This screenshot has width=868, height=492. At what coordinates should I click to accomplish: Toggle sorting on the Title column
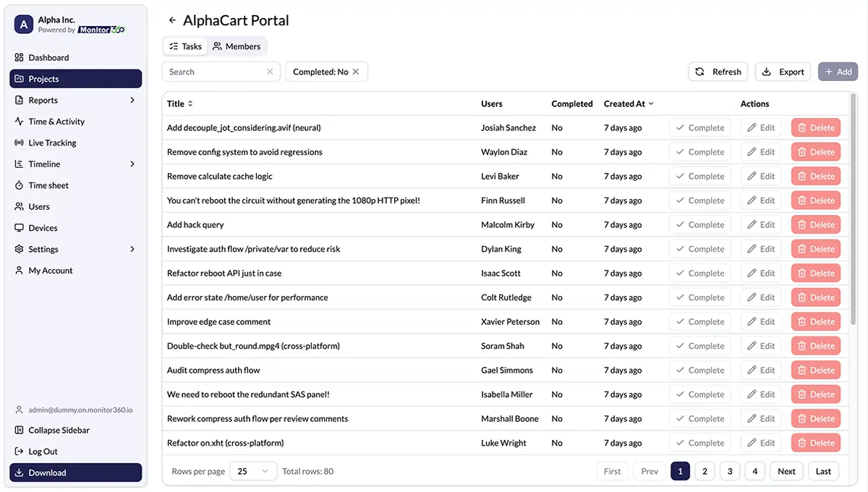tap(178, 103)
